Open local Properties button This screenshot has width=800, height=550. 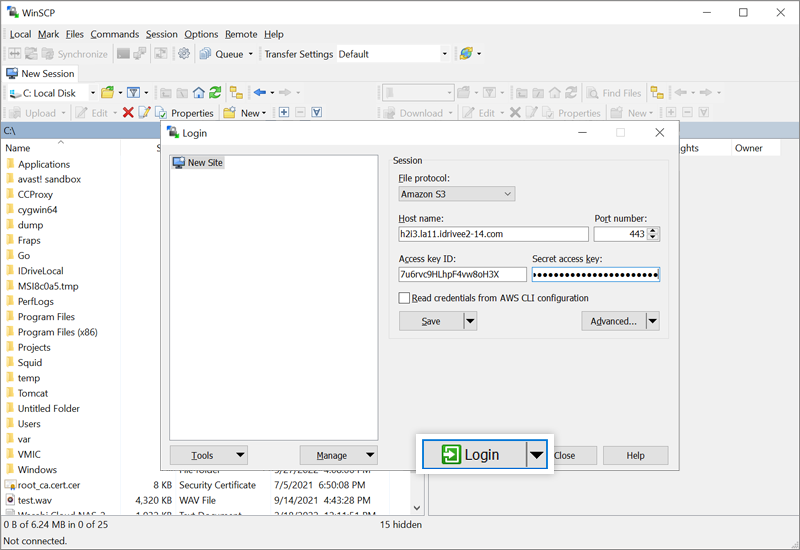(184, 113)
